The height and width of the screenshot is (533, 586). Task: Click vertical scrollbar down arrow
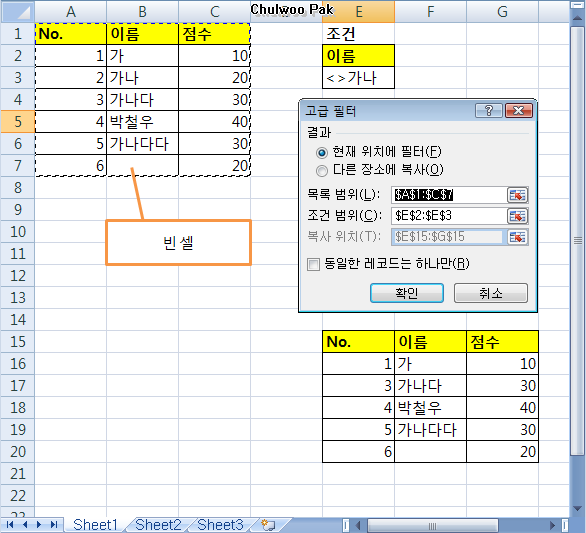coord(577,509)
